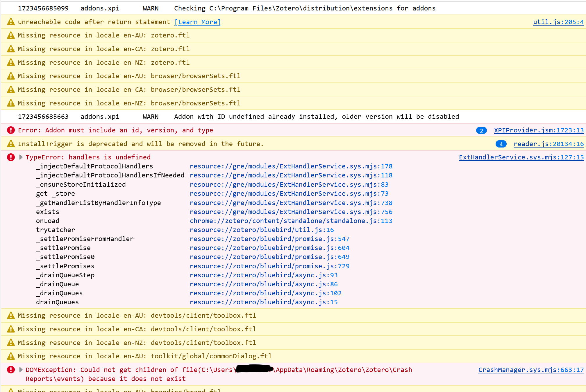Open the Learn More link

click(x=198, y=22)
